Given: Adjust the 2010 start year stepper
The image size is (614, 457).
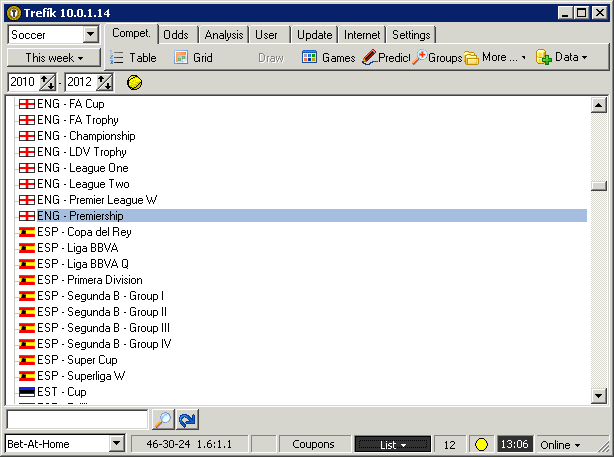Looking at the screenshot, I should [x=48, y=82].
